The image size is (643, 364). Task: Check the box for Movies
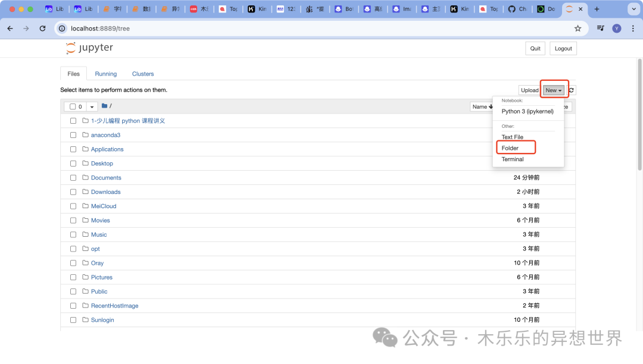pos(73,220)
